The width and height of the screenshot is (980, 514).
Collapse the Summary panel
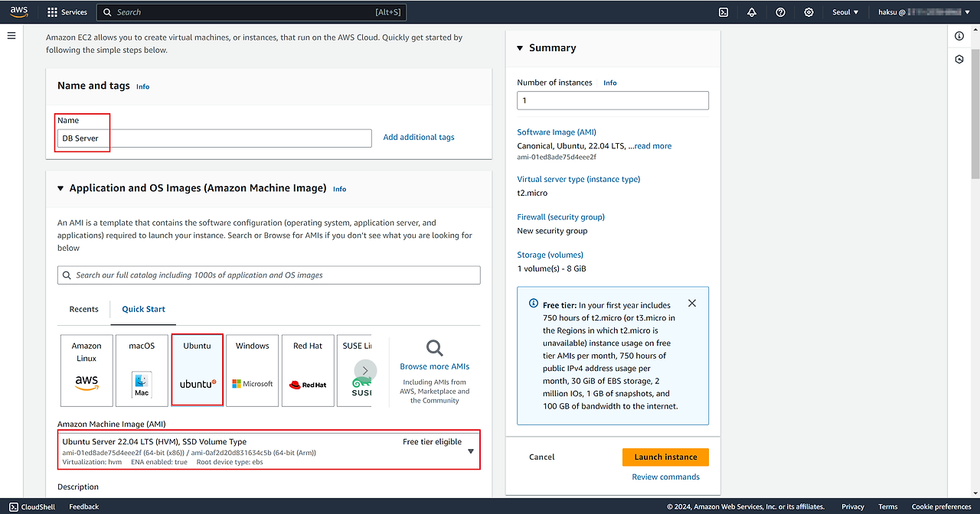pos(521,48)
